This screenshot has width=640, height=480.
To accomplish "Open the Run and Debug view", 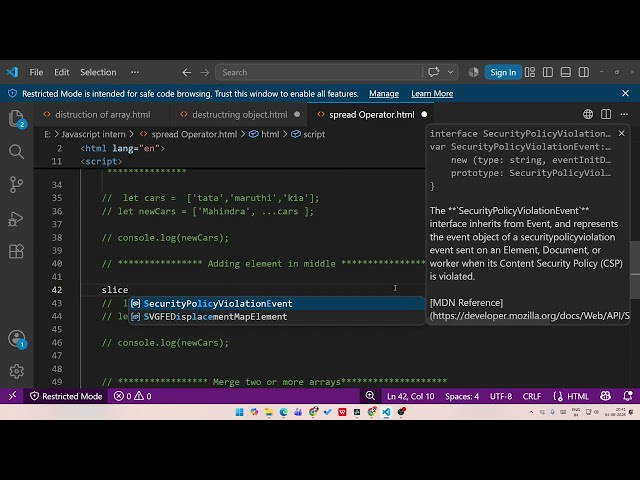I will click(x=16, y=219).
